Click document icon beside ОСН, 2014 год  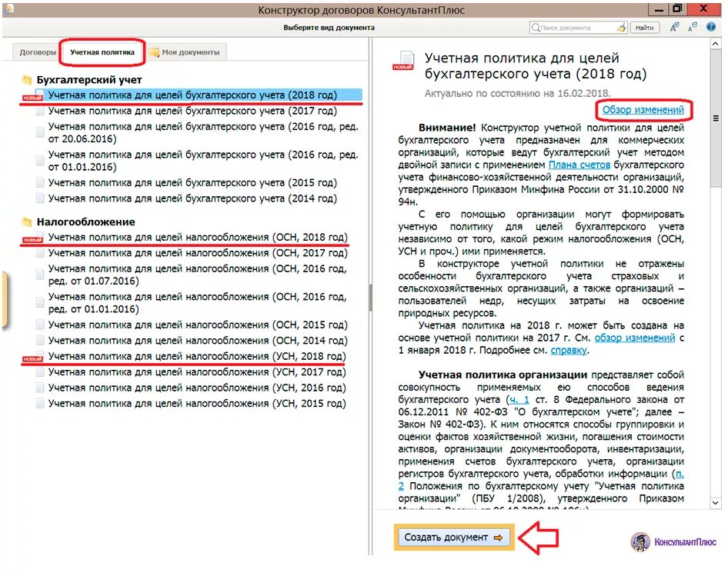tap(40, 341)
